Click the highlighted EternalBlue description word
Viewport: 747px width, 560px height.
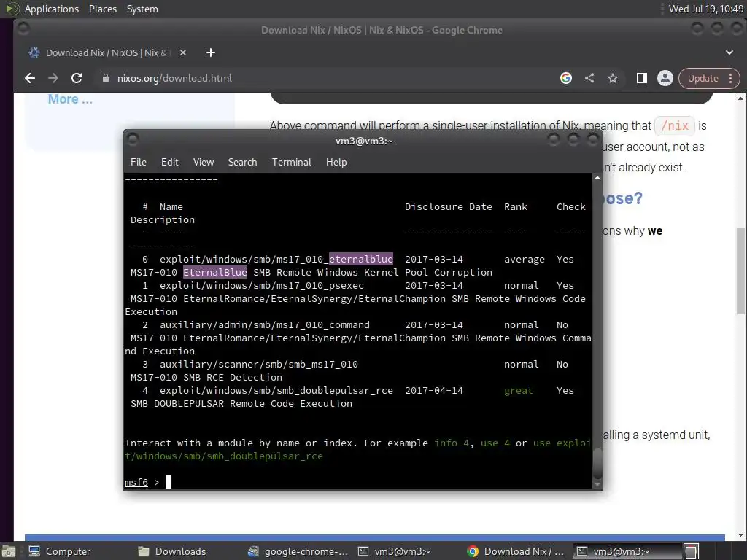click(x=215, y=273)
